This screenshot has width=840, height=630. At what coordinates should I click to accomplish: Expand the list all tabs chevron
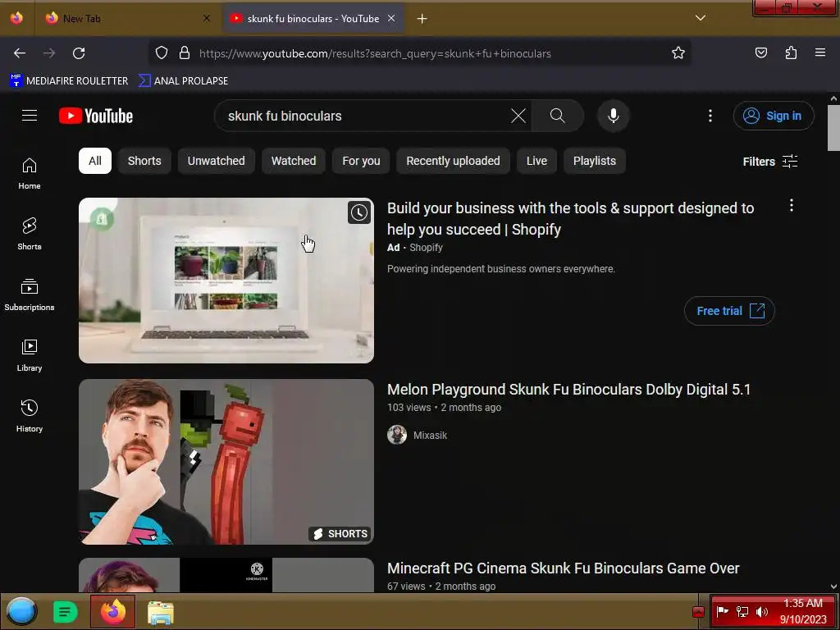coord(701,18)
